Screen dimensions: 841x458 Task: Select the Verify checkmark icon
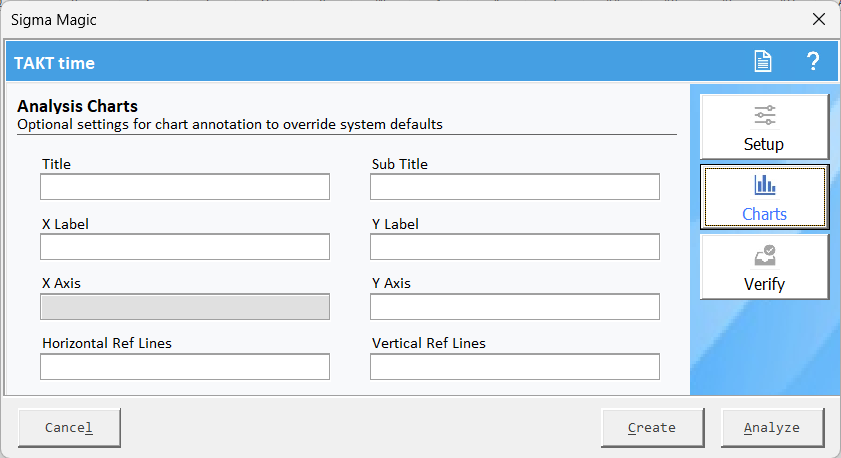pyautogui.click(x=764, y=255)
